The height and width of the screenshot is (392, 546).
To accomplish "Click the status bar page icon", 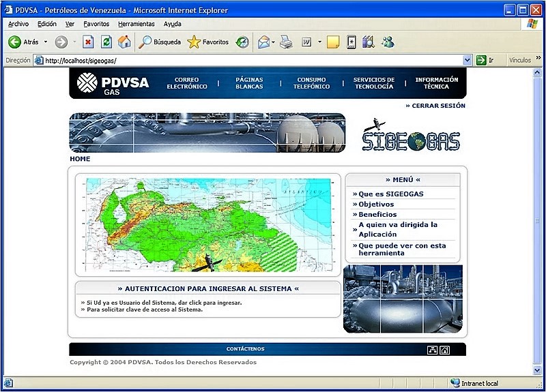I will click(8, 383).
